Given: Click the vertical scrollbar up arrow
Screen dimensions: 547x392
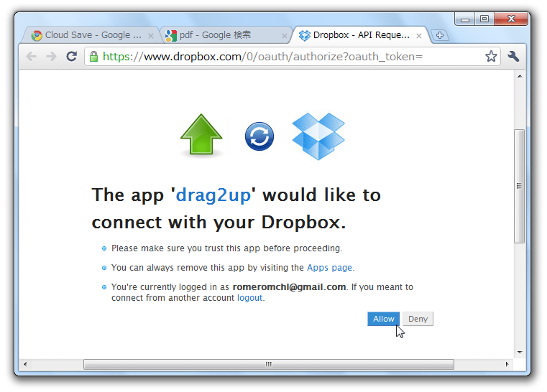Looking at the screenshot, I should coord(520,76).
